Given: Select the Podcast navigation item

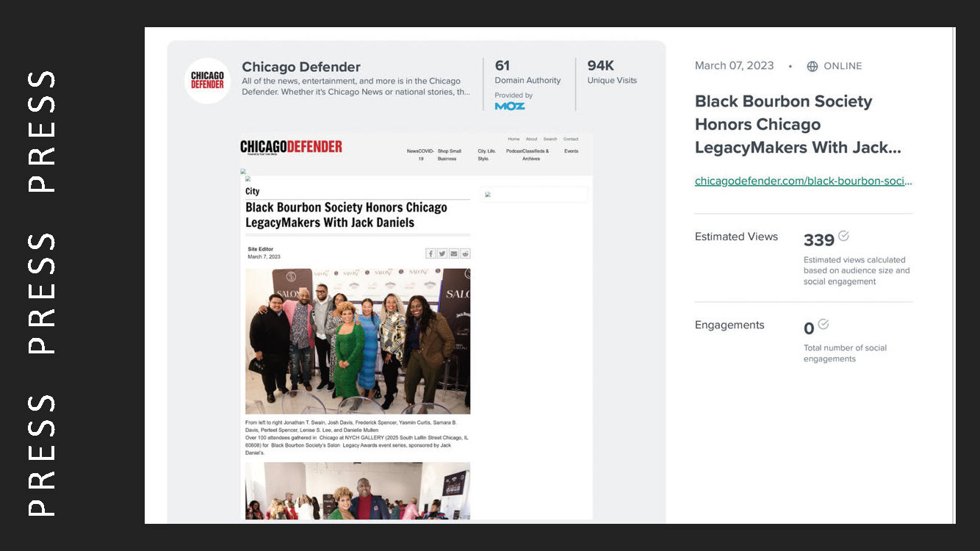Looking at the screenshot, I should click(514, 151).
